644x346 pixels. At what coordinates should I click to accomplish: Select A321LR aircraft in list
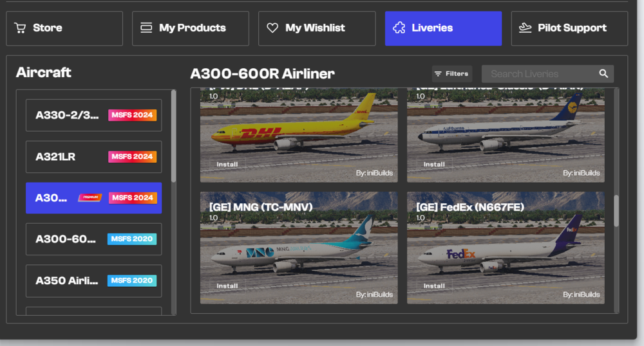(93, 157)
